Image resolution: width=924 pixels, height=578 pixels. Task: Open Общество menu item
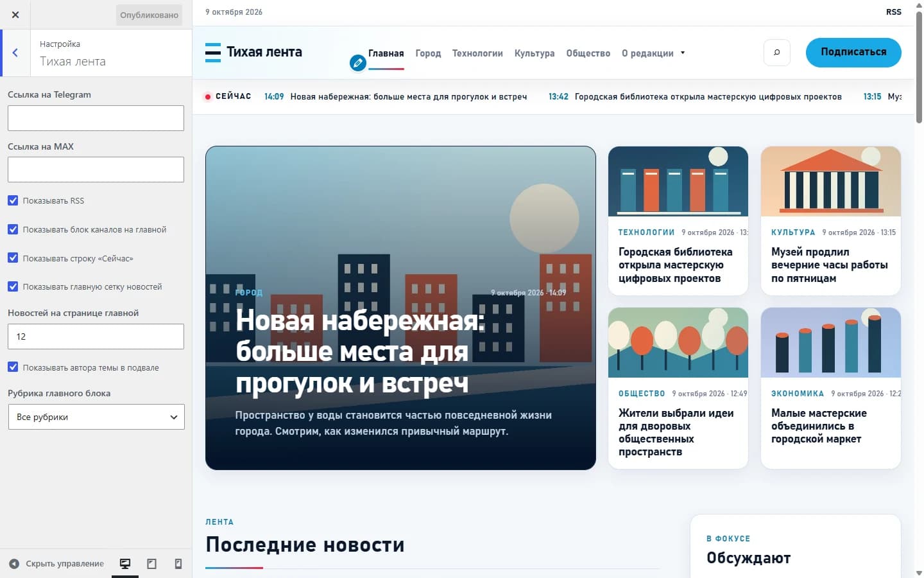[x=588, y=53]
